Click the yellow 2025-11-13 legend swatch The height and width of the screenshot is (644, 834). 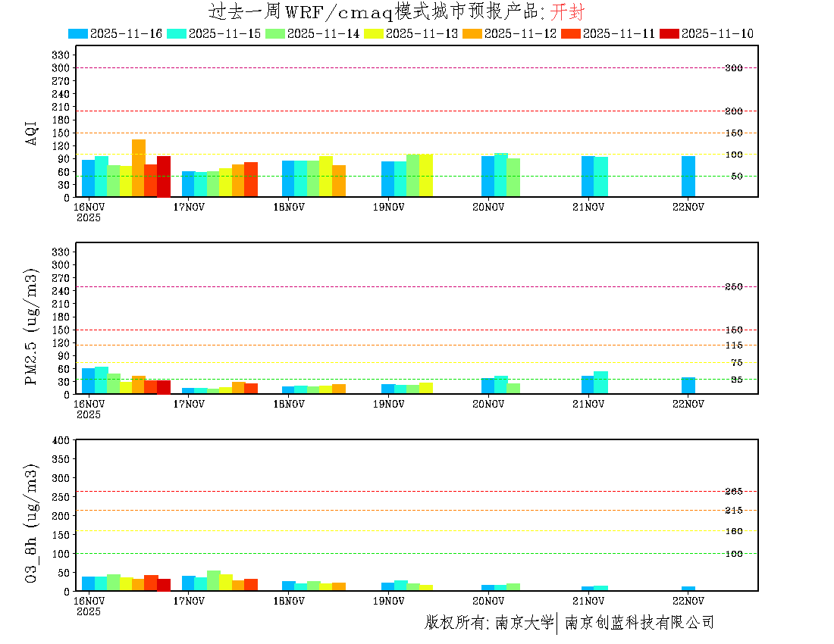(374, 33)
